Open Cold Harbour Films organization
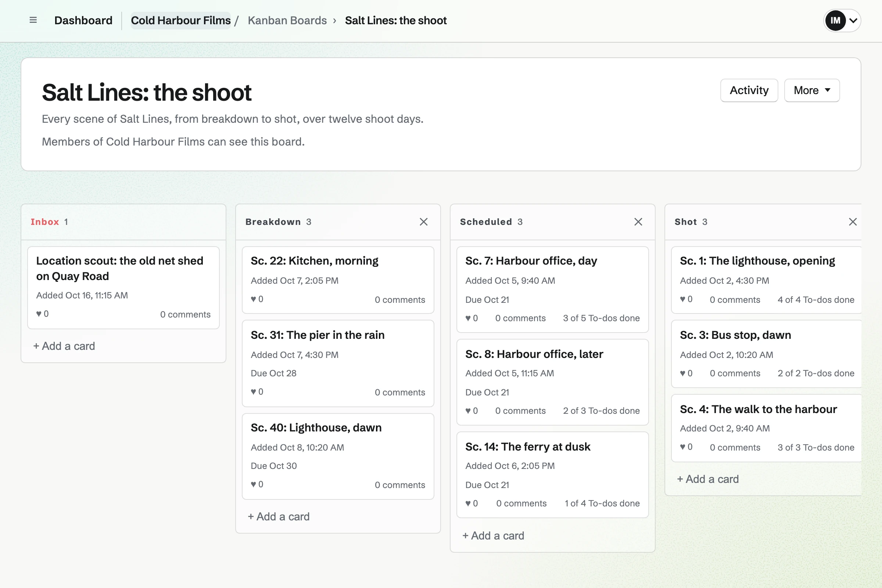 pyautogui.click(x=181, y=20)
